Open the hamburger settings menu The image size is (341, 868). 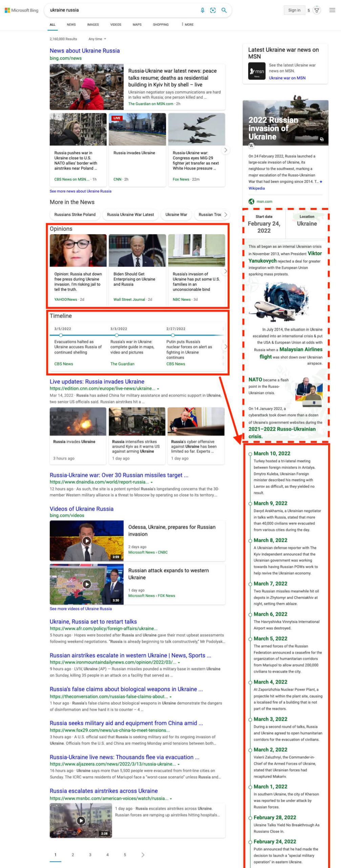(332, 10)
